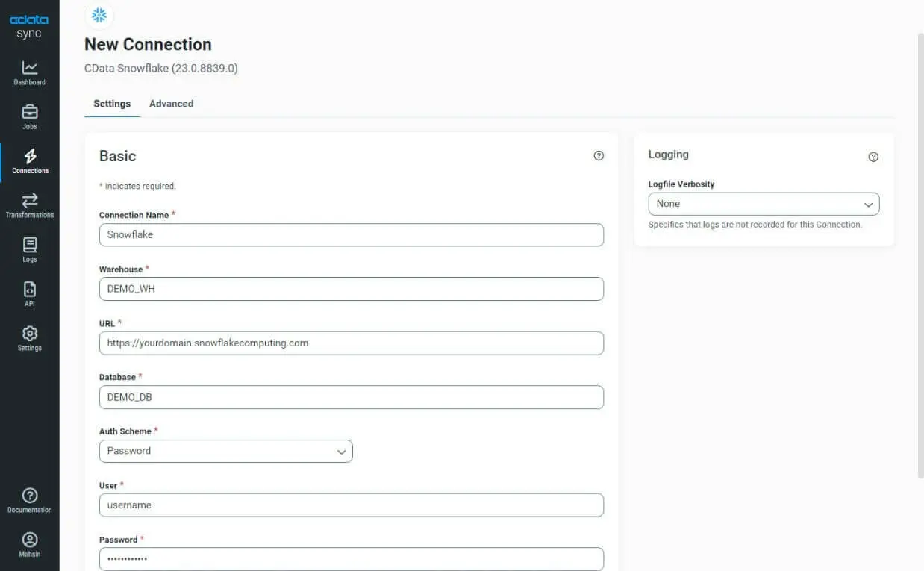Open the Dashboard from the sidebar
Image resolution: width=924 pixels, height=571 pixels.
[x=30, y=71]
